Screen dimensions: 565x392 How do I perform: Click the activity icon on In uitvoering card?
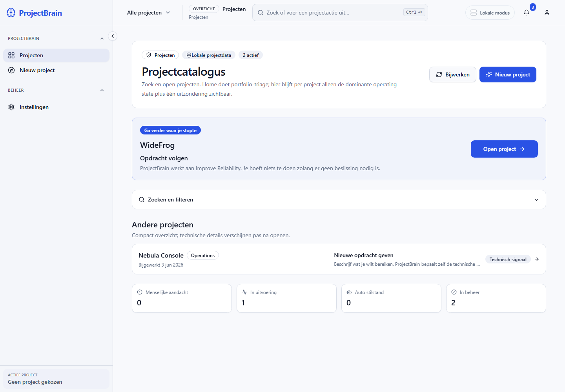[244, 292]
